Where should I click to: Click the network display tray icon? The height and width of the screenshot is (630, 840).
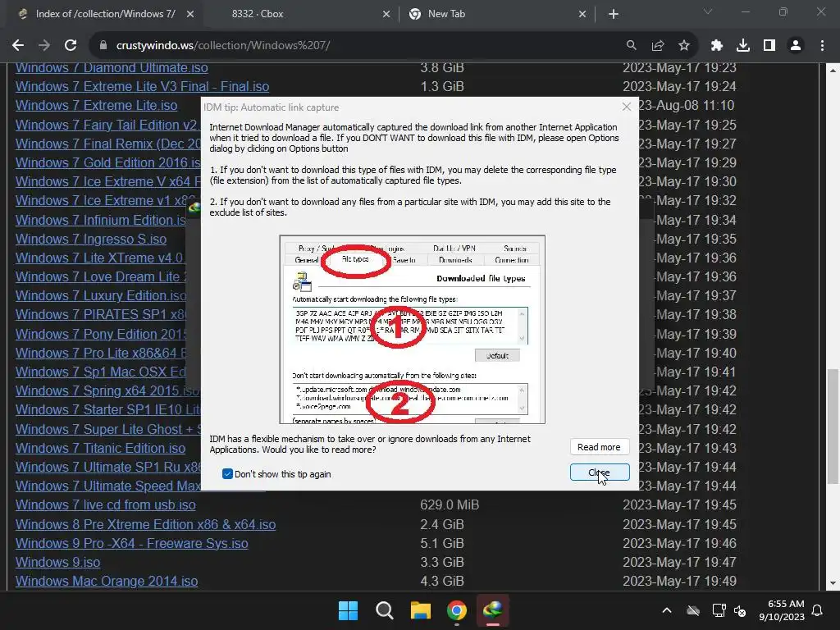[719, 610]
